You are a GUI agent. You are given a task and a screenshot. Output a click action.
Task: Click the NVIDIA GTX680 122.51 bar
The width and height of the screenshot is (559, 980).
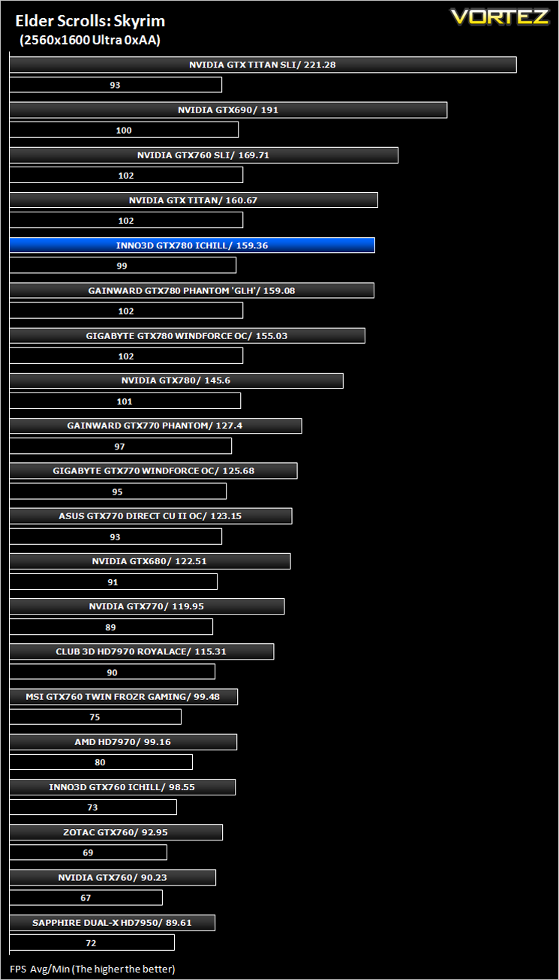point(150,561)
